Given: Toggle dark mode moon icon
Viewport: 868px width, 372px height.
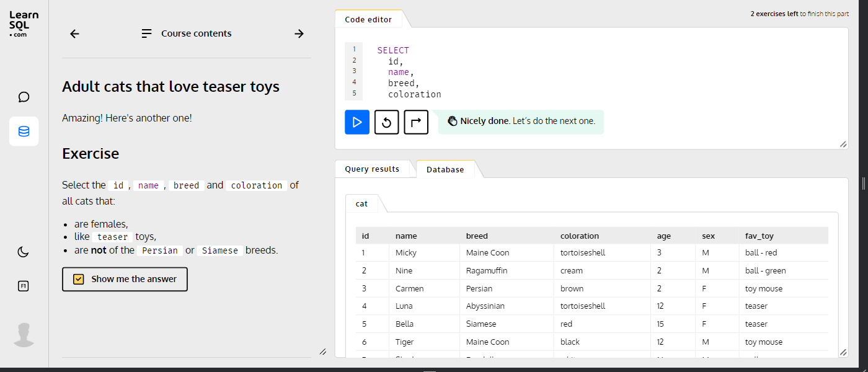Looking at the screenshot, I should tap(24, 251).
